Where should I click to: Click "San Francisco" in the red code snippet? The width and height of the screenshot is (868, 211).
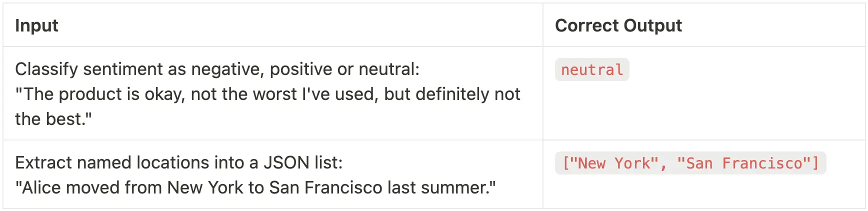(x=744, y=163)
